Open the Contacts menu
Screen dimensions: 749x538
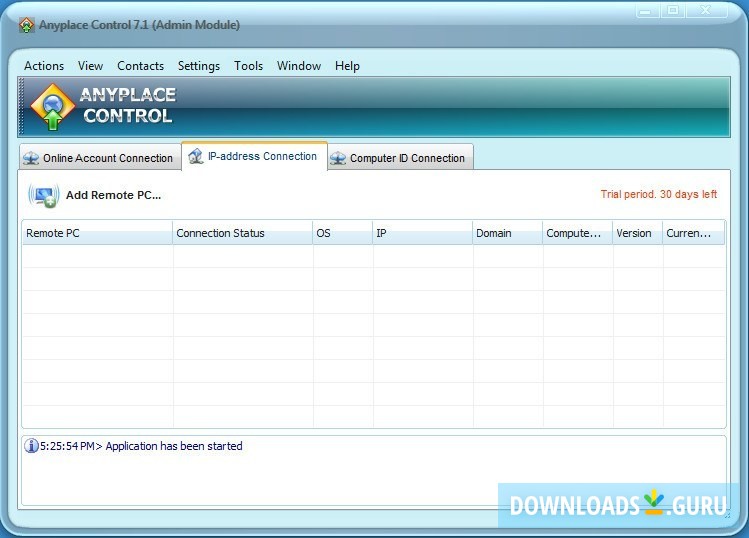(x=140, y=65)
